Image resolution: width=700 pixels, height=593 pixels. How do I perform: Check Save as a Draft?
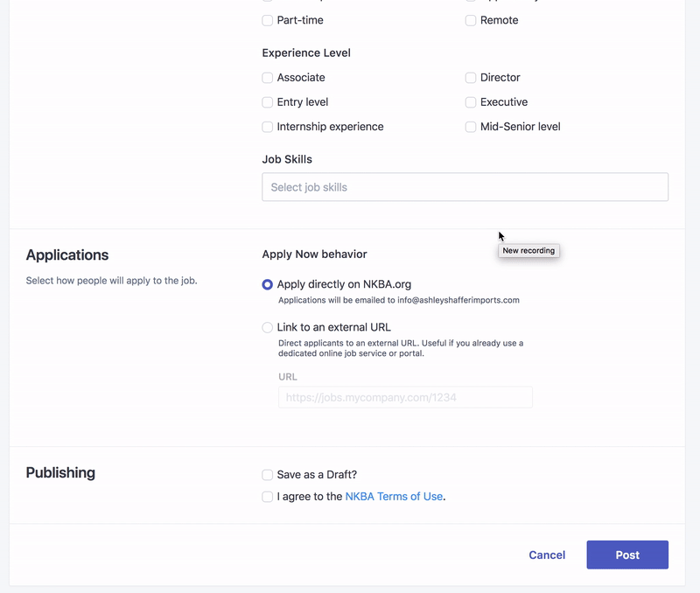[268, 475]
